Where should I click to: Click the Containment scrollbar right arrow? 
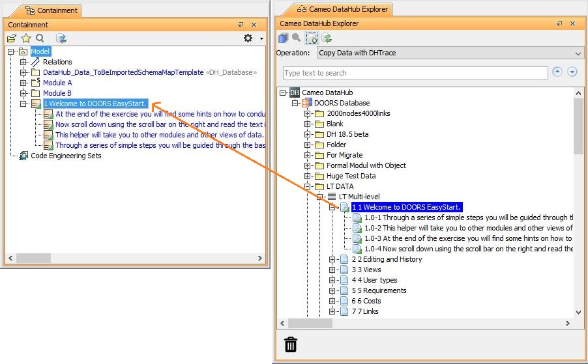[260, 258]
